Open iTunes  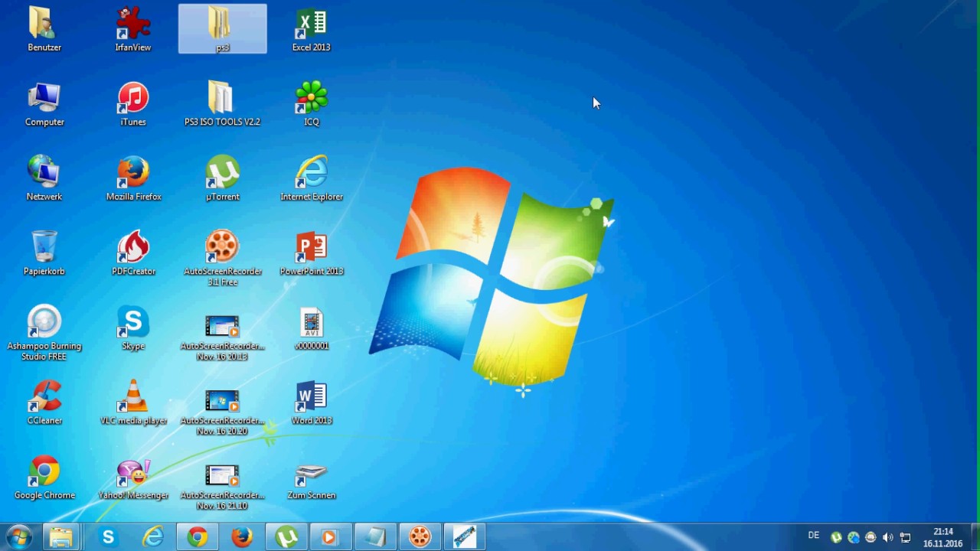(133, 98)
